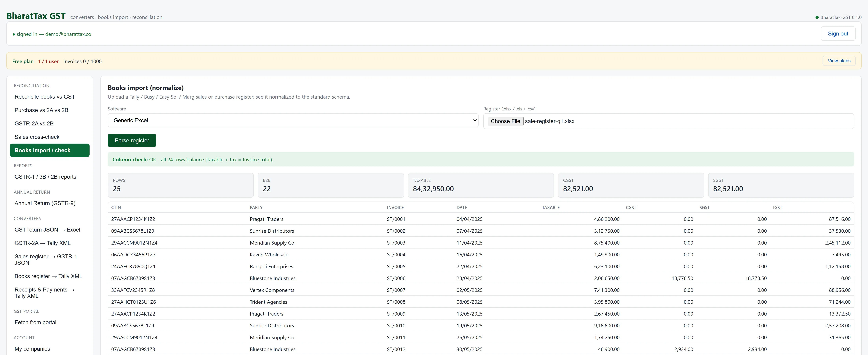Click taxable amount 9,18,600.00
The height and width of the screenshot is (355, 868).
pos(607,326)
